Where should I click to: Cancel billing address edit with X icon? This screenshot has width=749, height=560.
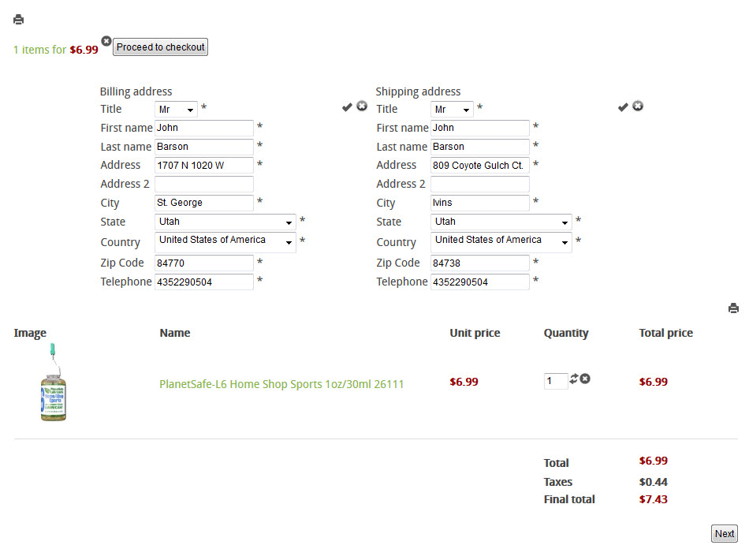pyautogui.click(x=362, y=106)
